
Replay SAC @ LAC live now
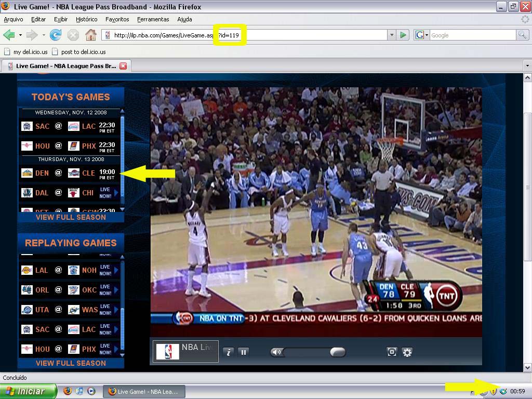(x=69, y=329)
